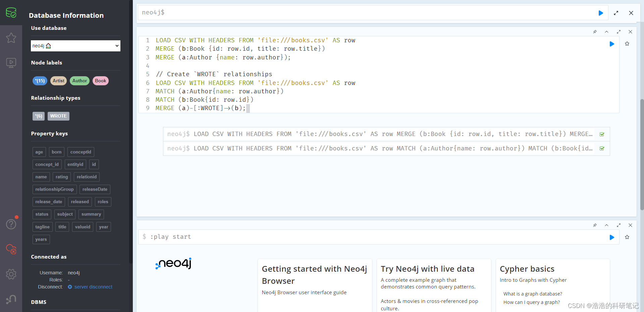Open the Guides play sidebar icon
644x312 pixels.
click(x=11, y=62)
